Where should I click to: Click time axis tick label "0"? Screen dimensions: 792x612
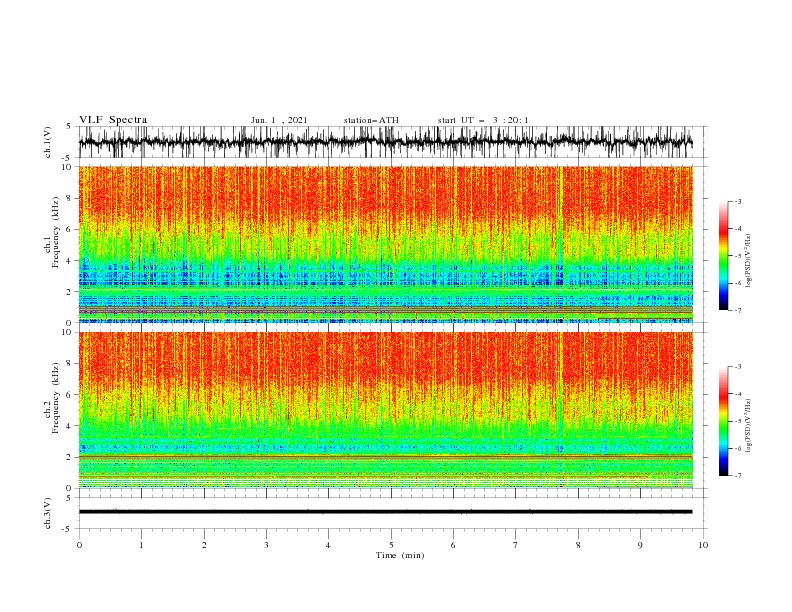coord(79,545)
